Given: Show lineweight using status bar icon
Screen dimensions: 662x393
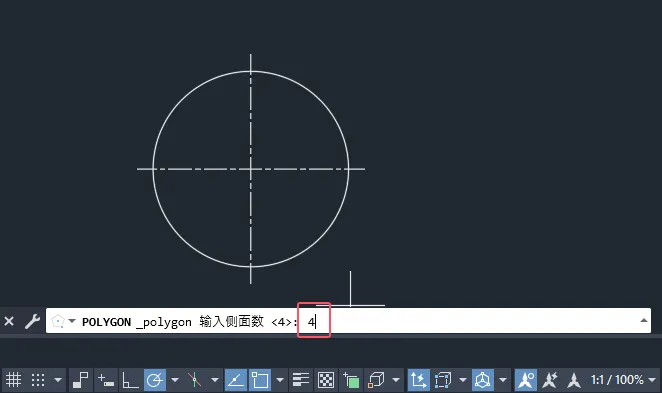Looking at the screenshot, I should pyautogui.click(x=301, y=380).
